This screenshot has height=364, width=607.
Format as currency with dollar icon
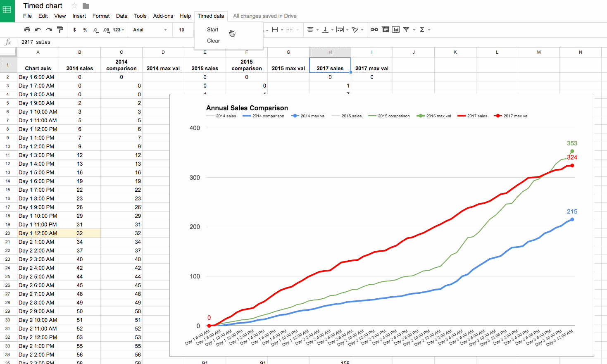(x=74, y=30)
